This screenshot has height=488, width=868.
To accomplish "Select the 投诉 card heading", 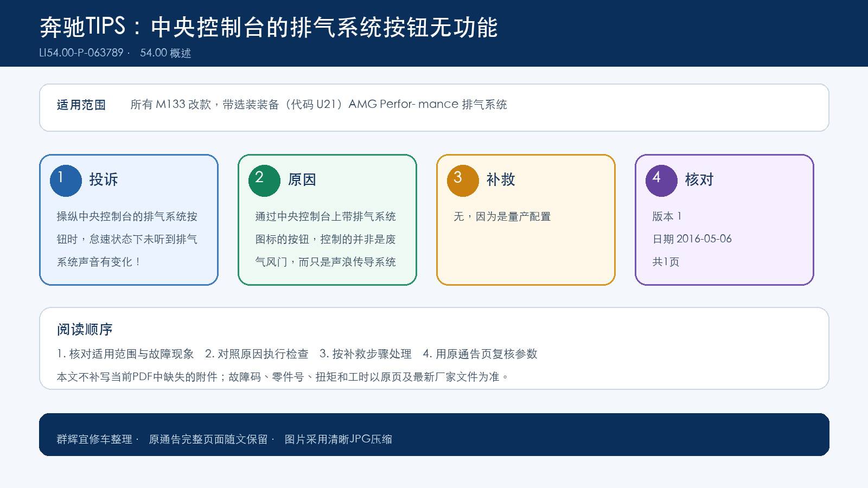I will [104, 179].
